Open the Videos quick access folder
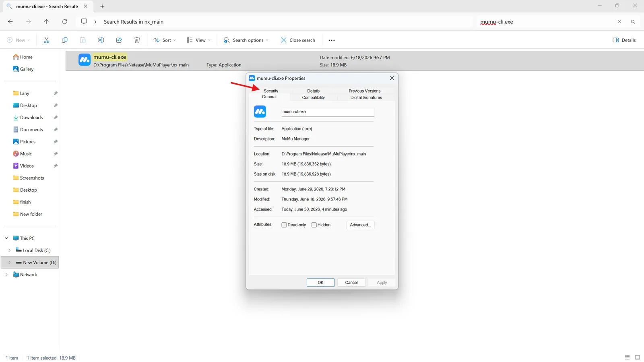Viewport: 644px width, 362px height. point(23,166)
